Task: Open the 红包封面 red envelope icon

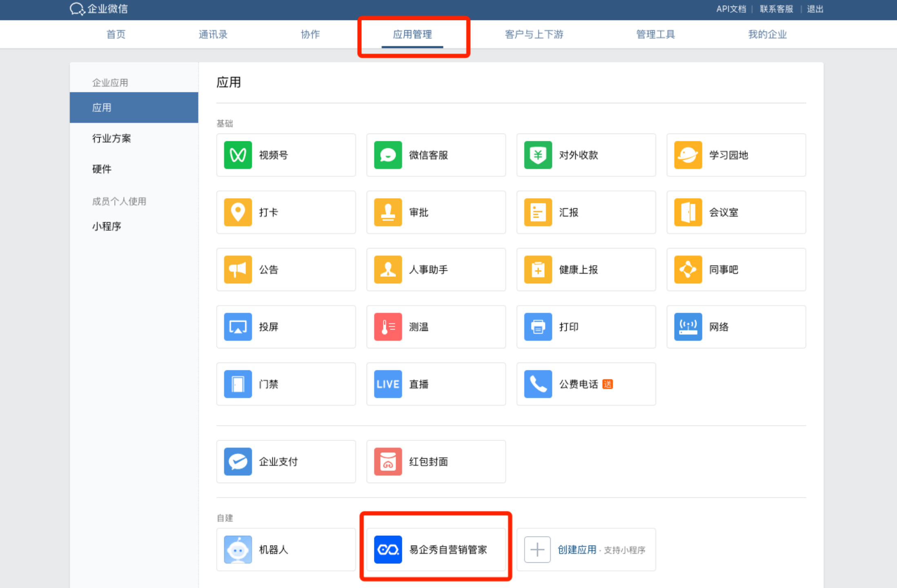Action: click(x=388, y=461)
